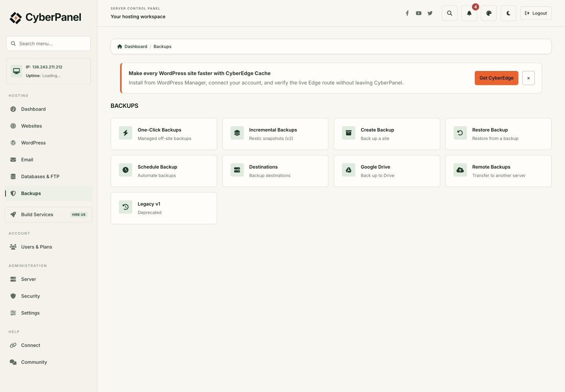This screenshot has height=392, width=565.
Task: Open WordPress in the sidebar
Action: coord(48,143)
